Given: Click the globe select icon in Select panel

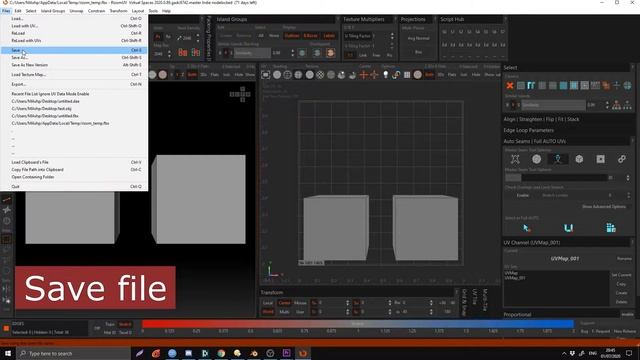Looking at the screenshot, I should tap(627, 85).
